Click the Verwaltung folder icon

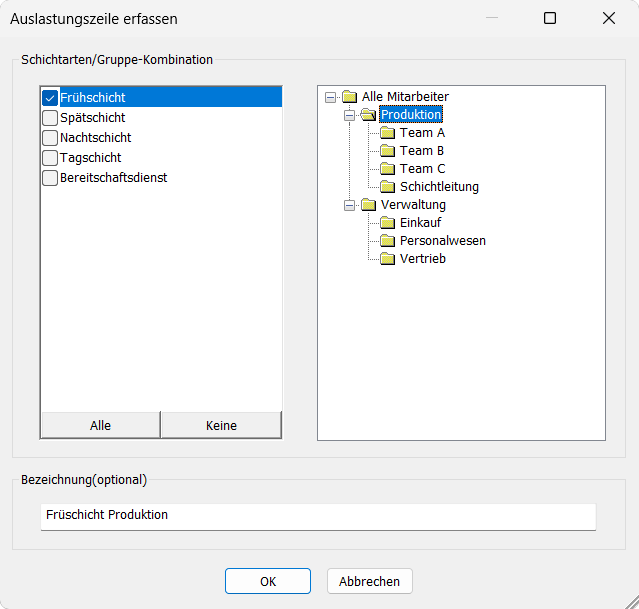(368, 205)
